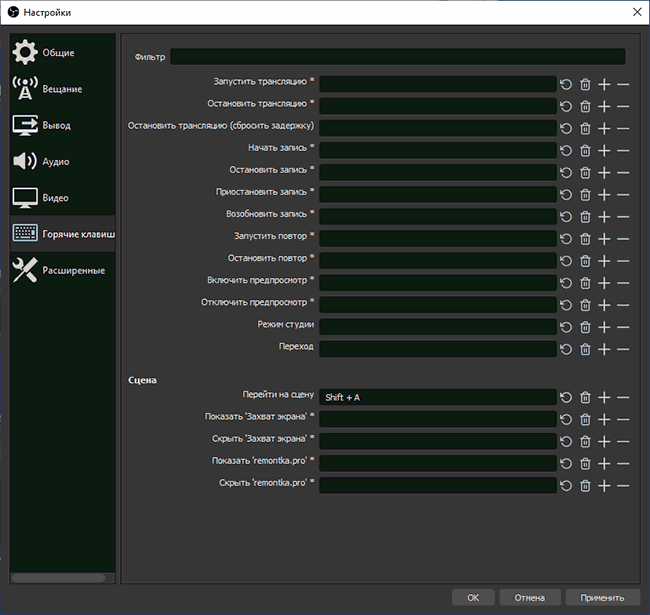Viewport: 650px width, 615px height.
Task: Clear the Остановить трансляцию hotkey
Action: (585, 107)
